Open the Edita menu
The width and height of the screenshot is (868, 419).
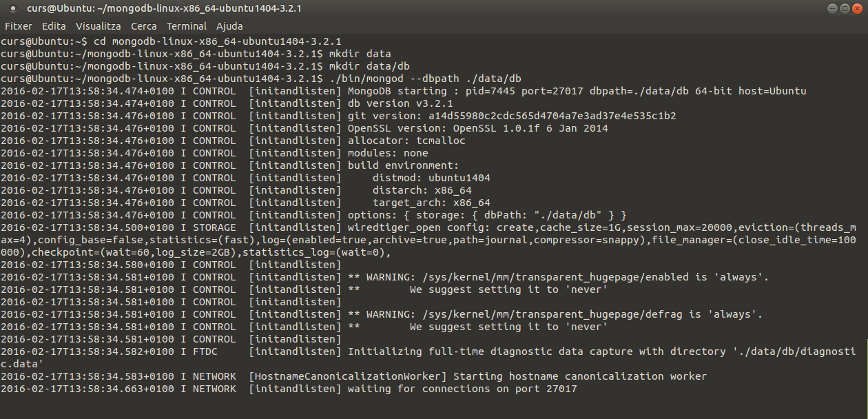click(x=54, y=26)
